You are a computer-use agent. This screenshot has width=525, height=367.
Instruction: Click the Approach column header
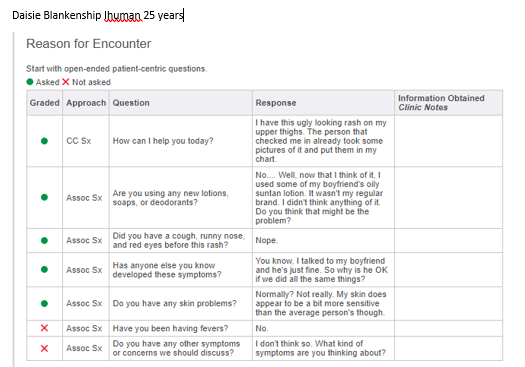(86, 103)
